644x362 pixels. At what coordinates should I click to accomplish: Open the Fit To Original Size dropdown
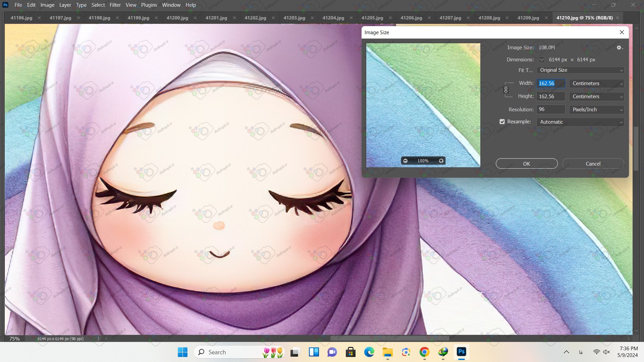[x=581, y=70]
